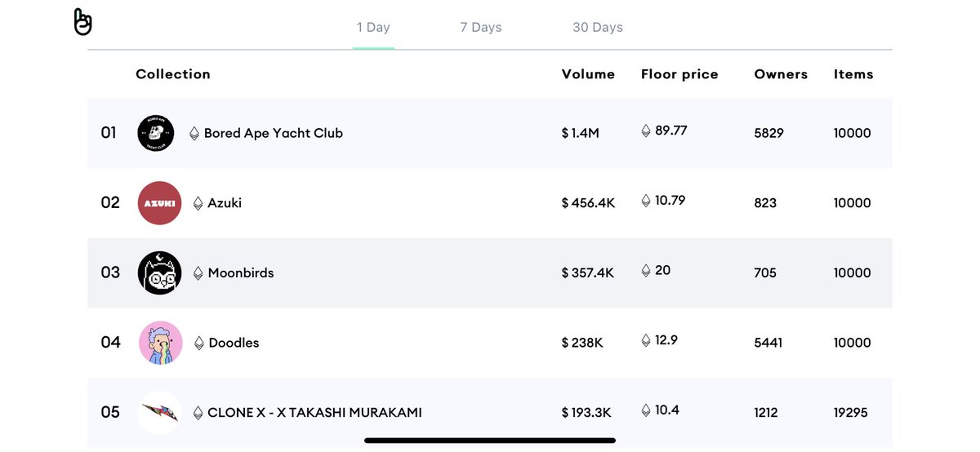Image resolution: width=980 pixels, height=452 pixels.
Task: Switch to the 1 Day tab
Action: (x=373, y=27)
